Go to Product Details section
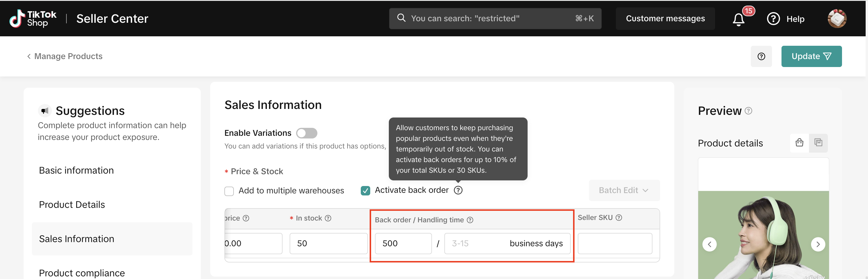 pos(72,205)
